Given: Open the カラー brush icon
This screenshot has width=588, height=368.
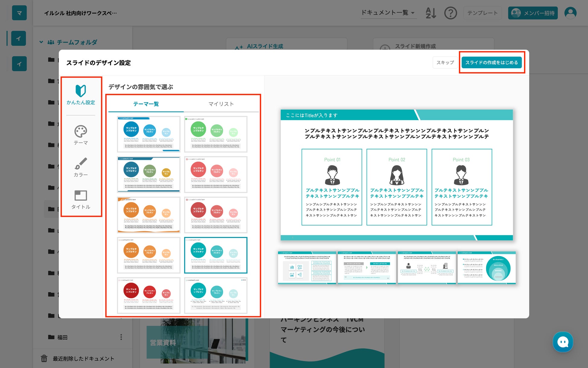Looking at the screenshot, I should pos(81,164).
